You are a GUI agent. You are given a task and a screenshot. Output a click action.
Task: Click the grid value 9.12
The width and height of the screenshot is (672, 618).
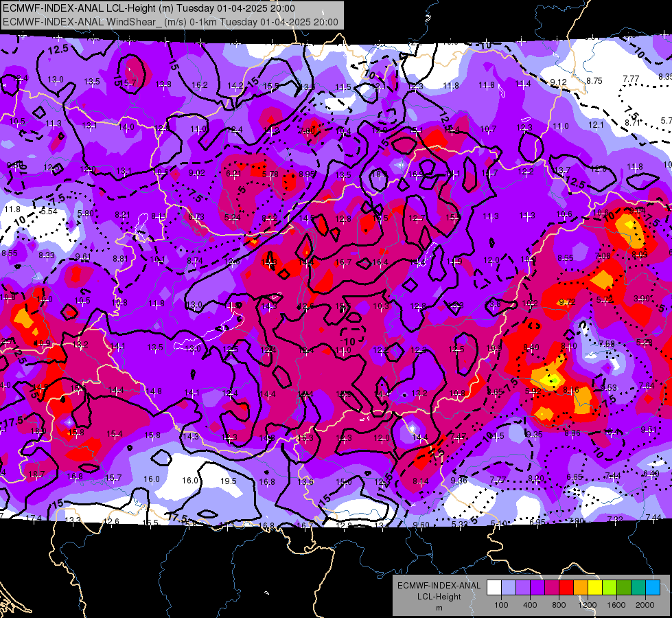[559, 82]
